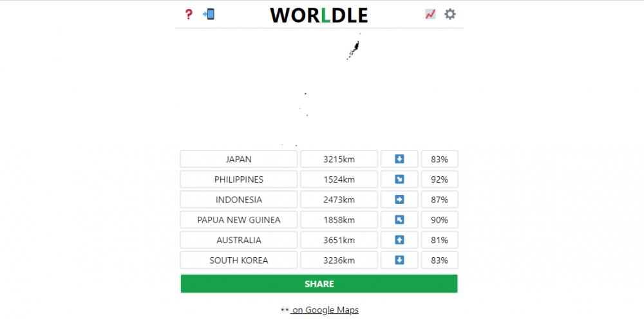The height and width of the screenshot is (319, 644).
Task: Click the 1524km distance cell
Action: click(339, 179)
